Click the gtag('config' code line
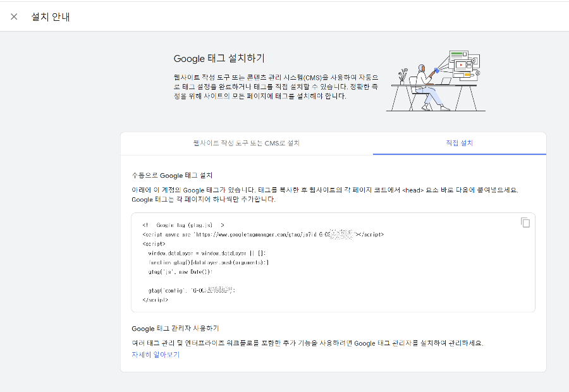The image size is (569, 392). point(192,290)
